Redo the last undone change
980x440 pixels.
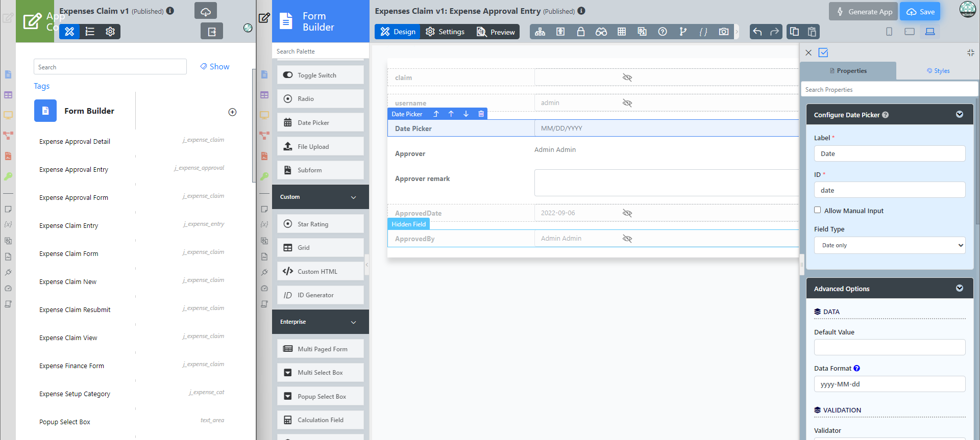(774, 32)
